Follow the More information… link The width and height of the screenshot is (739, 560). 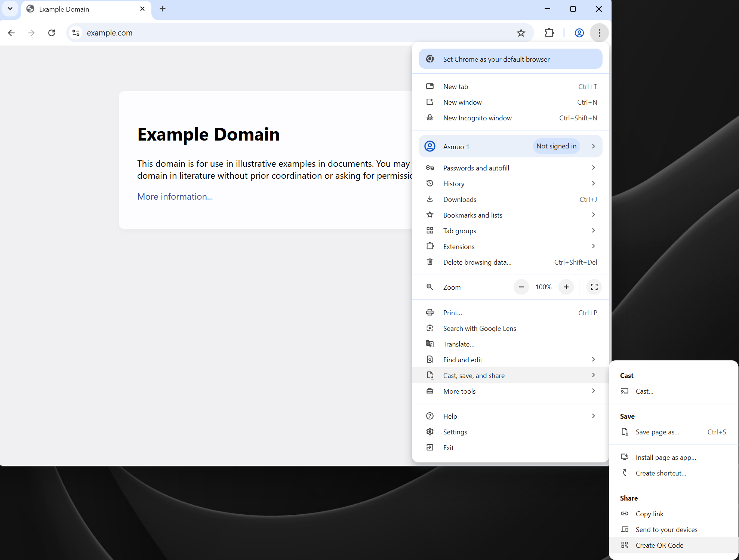point(175,197)
